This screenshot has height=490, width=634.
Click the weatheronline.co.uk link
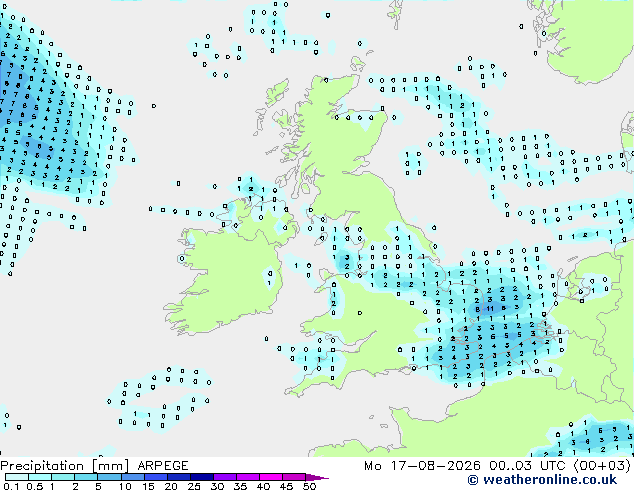click(542, 480)
